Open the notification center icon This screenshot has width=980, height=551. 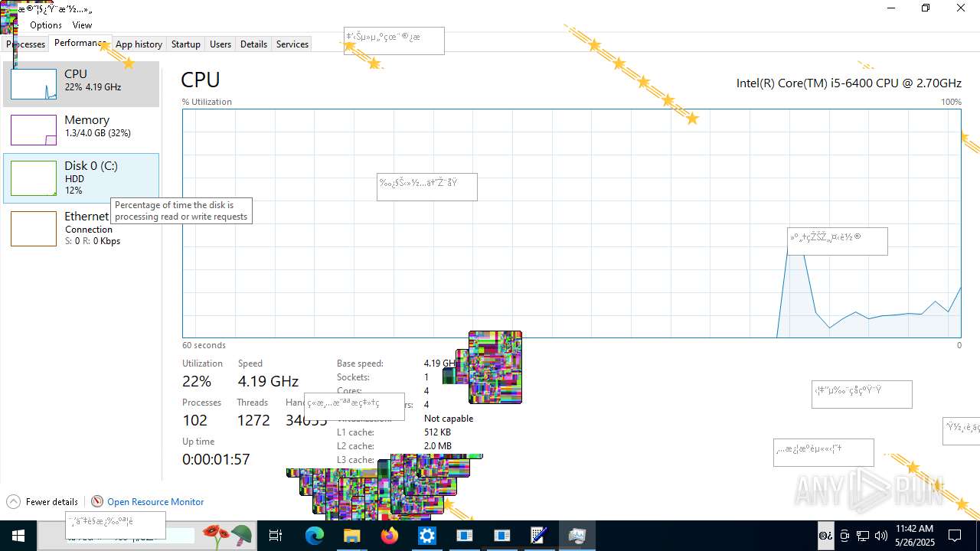[955, 536]
